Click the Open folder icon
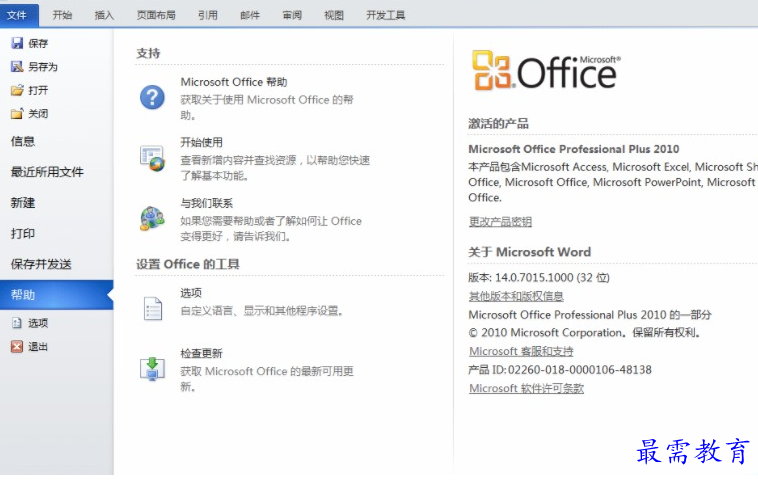 click(x=17, y=90)
